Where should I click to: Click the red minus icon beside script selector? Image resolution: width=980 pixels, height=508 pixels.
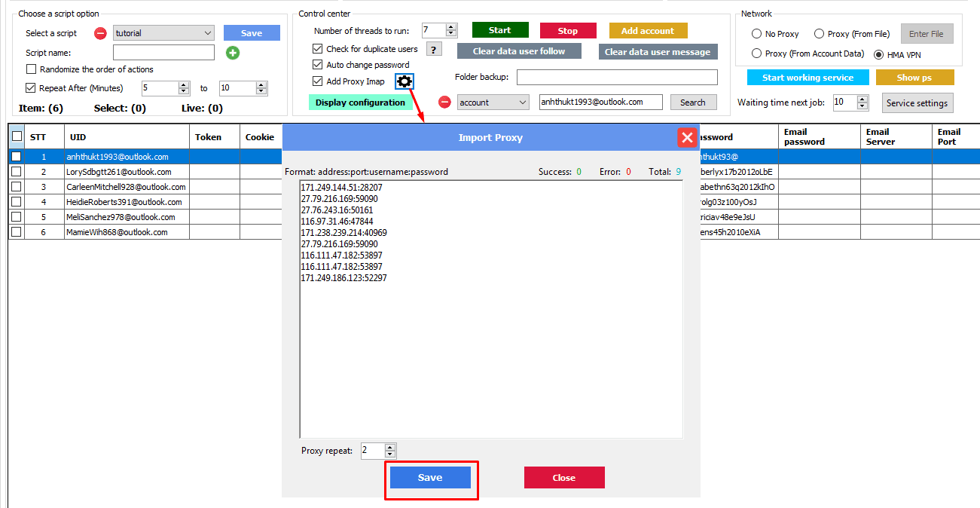pyautogui.click(x=100, y=33)
